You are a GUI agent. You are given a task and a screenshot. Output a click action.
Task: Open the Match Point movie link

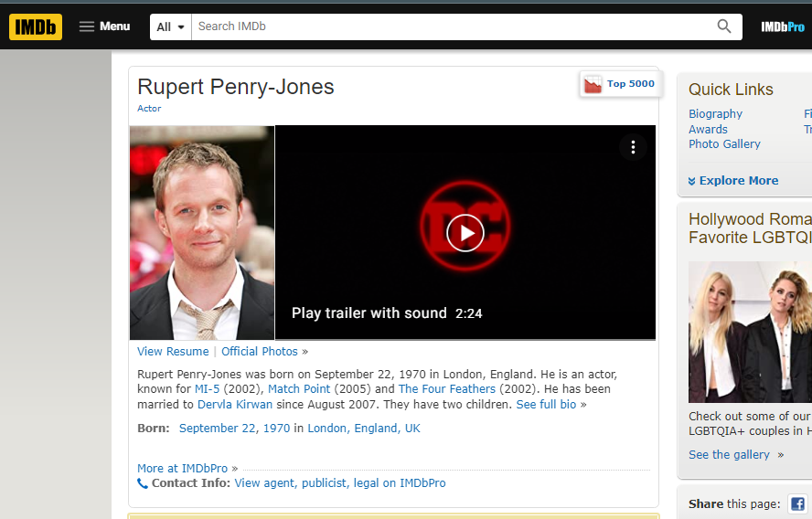297,389
